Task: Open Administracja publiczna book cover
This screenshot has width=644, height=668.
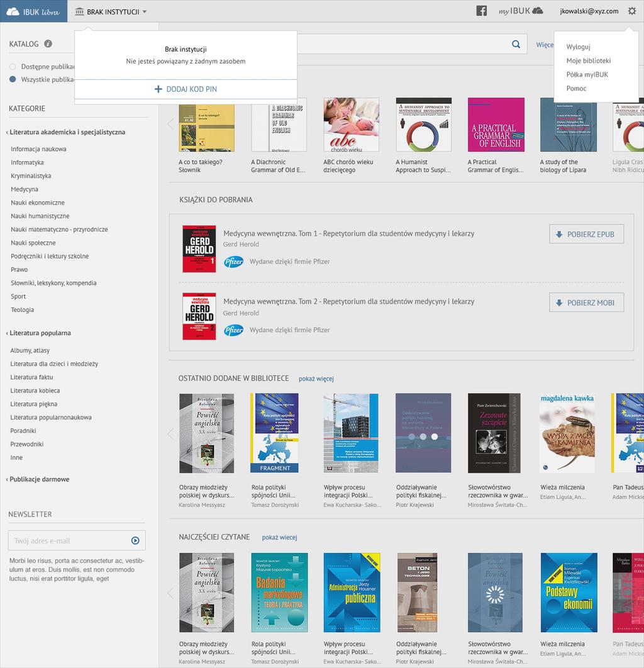Action: (352, 593)
